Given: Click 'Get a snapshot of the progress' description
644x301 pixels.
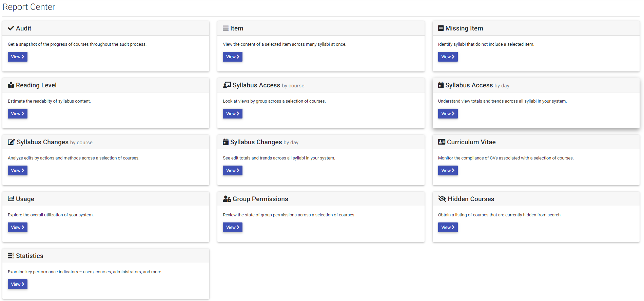Looking at the screenshot, I should [x=77, y=44].
